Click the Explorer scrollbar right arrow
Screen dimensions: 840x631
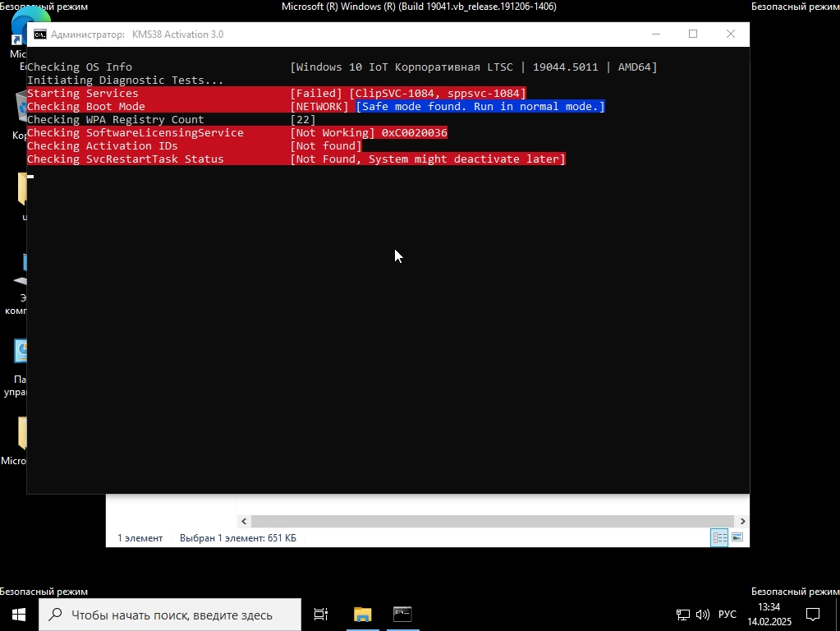(742, 521)
